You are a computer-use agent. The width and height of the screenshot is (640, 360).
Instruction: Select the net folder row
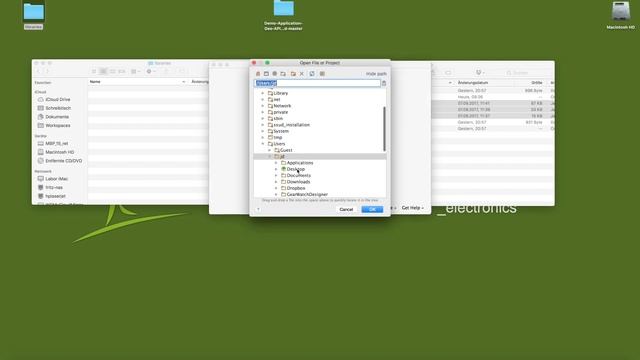(319, 100)
